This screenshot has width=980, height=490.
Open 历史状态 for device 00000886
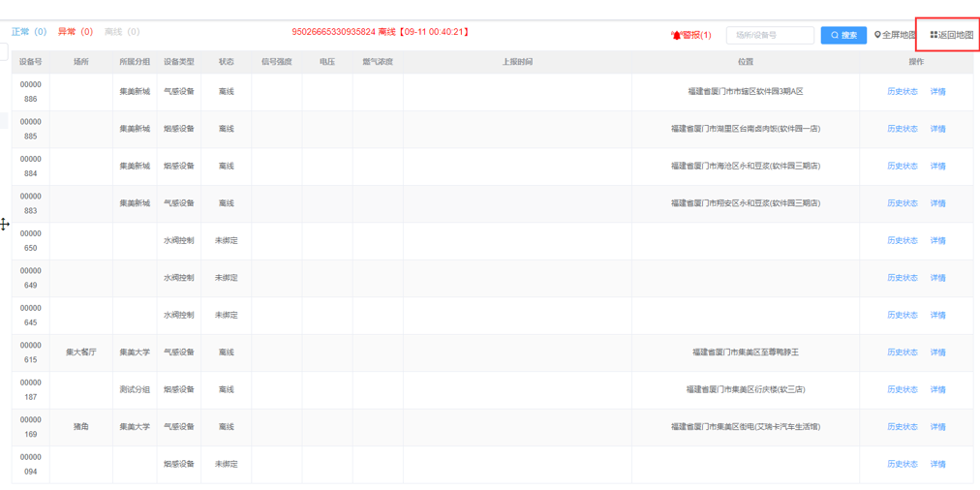tap(902, 92)
